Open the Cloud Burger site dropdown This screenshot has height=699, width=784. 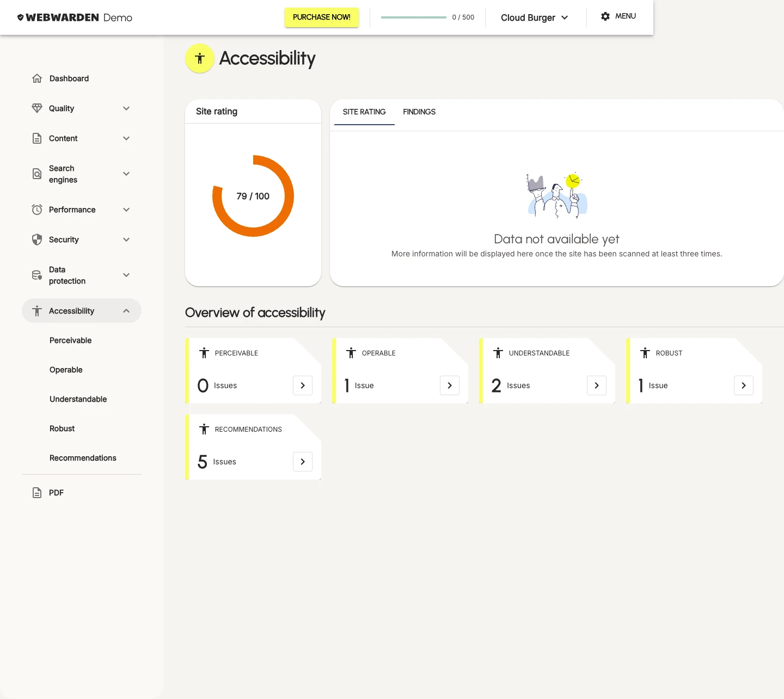[x=534, y=17]
